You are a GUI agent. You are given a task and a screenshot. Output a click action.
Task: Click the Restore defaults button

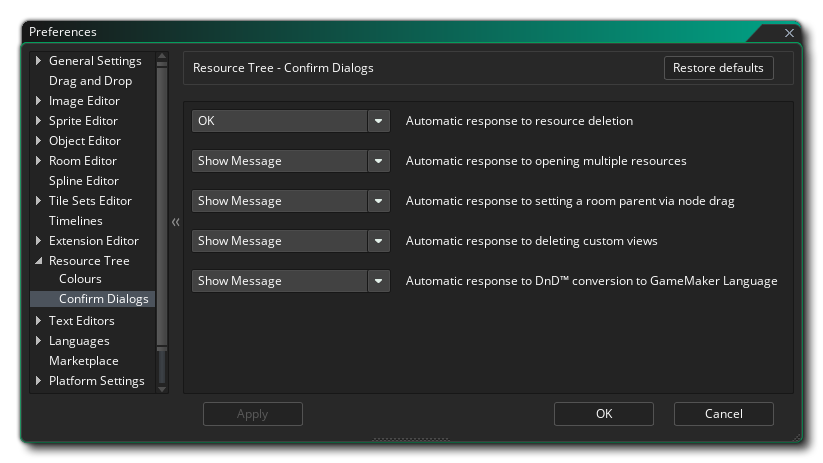coord(718,68)
